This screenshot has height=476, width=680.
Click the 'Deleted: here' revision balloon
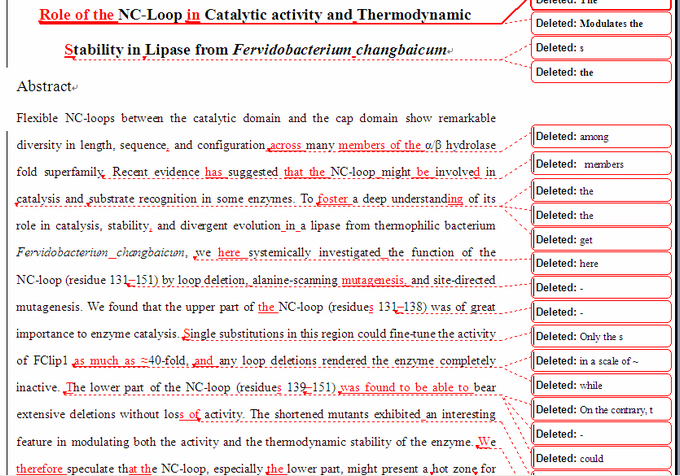pos(600,264)
